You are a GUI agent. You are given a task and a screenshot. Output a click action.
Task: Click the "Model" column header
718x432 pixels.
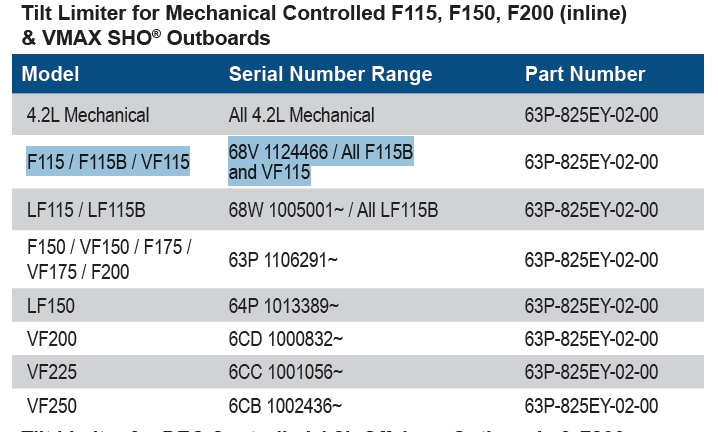[50, 74]
